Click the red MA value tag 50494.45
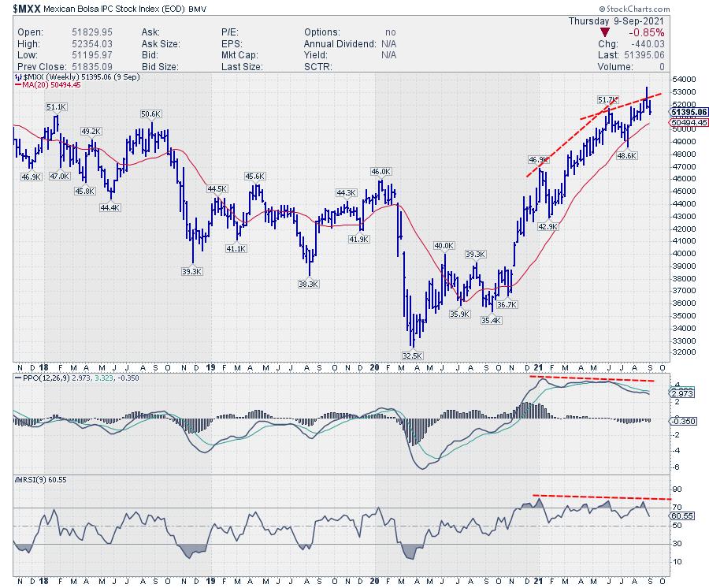 [688, 122]
